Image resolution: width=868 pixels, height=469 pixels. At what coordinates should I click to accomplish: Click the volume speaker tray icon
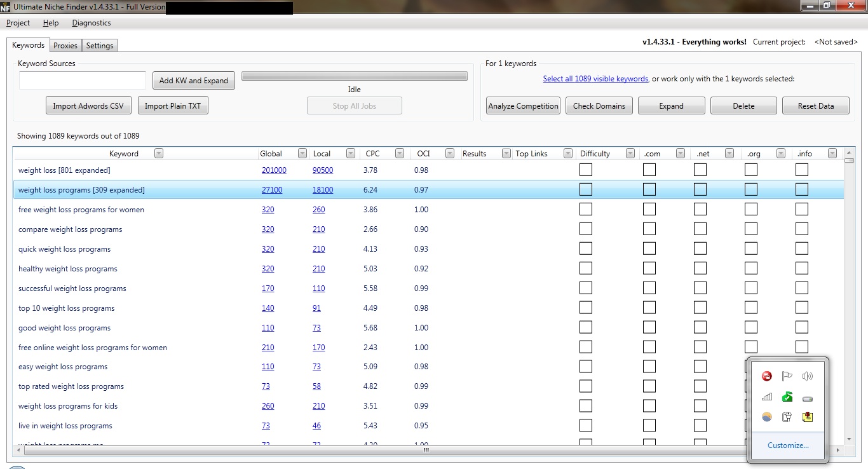pyautogui.click(x=808, y=376)
